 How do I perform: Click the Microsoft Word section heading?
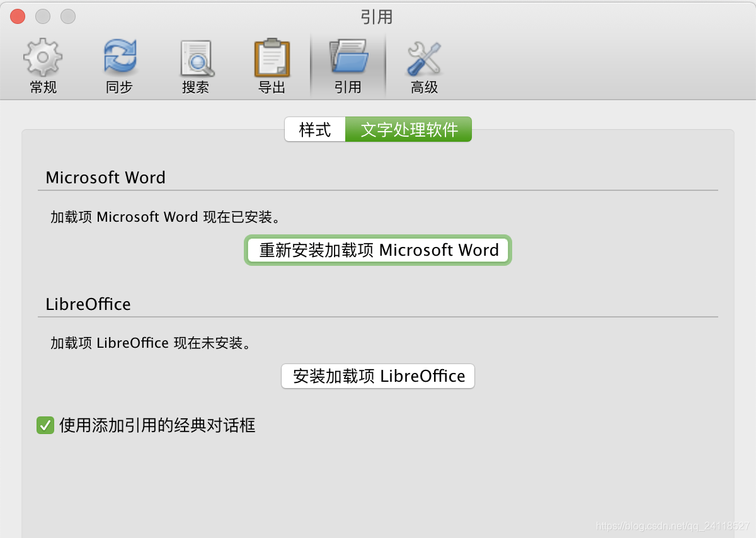[106, 178]
